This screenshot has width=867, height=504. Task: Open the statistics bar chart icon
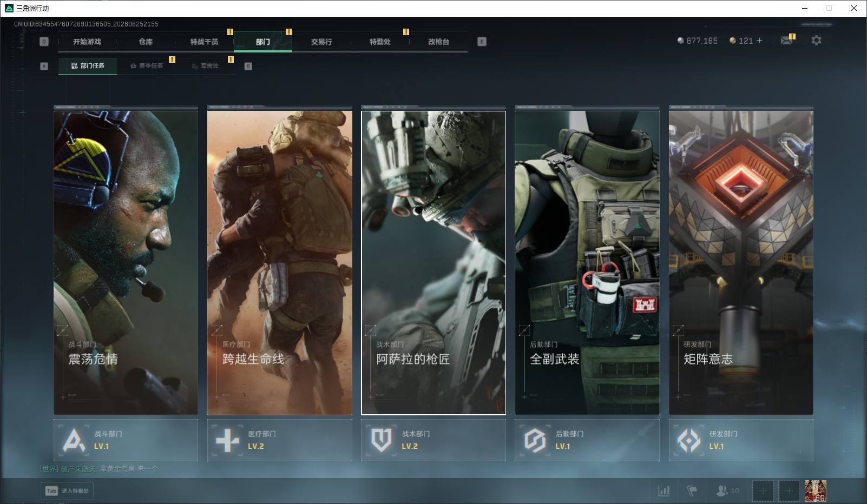point(664,491)
